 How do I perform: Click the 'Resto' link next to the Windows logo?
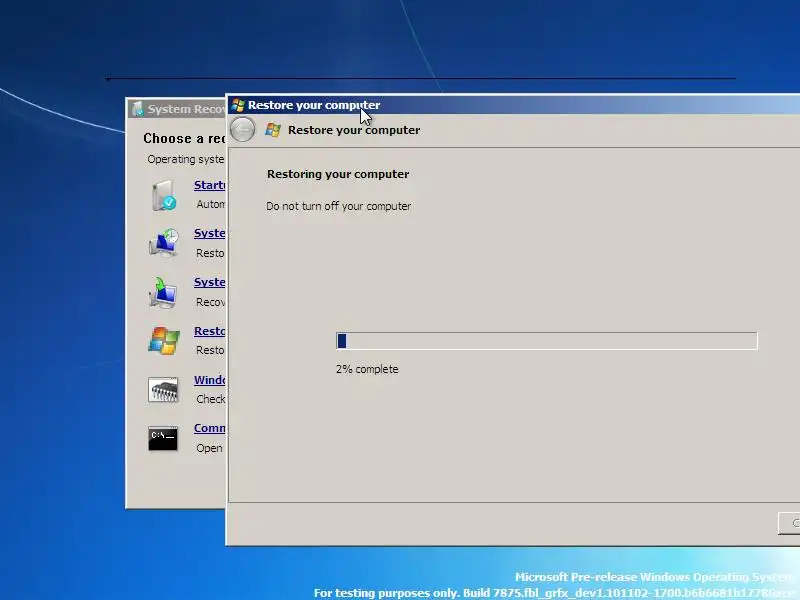pyautogui.click(x=209, y=331)
